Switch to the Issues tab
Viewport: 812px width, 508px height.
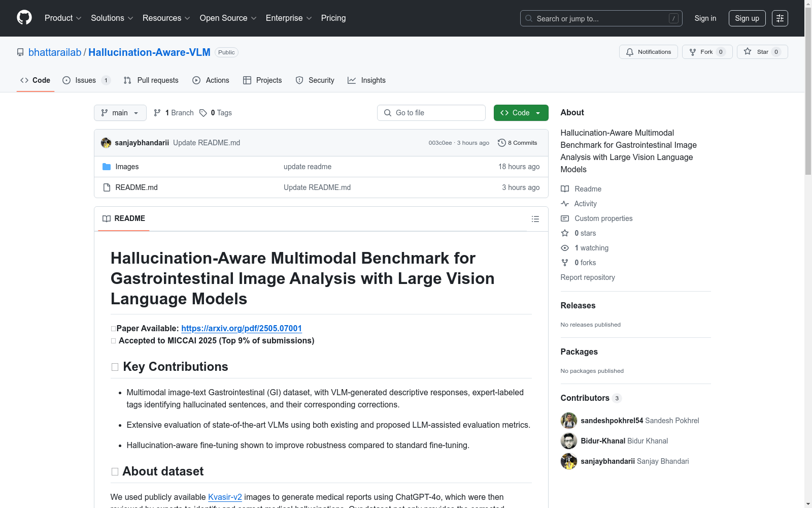(86, 80)
